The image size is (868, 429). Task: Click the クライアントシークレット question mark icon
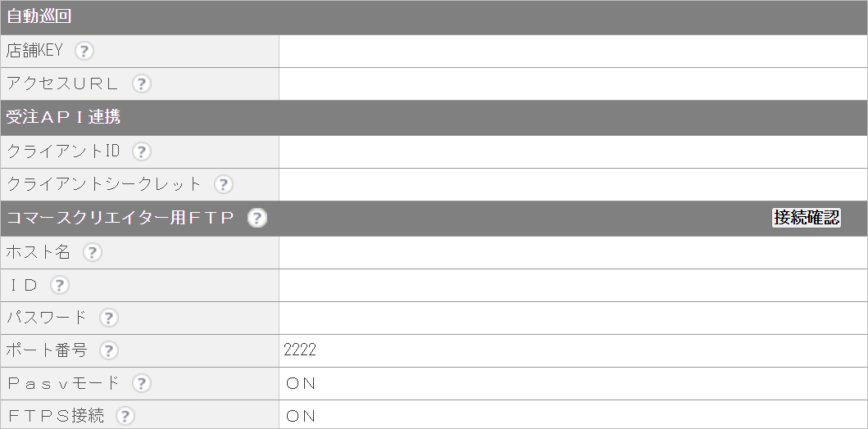[x=223, y=184]
